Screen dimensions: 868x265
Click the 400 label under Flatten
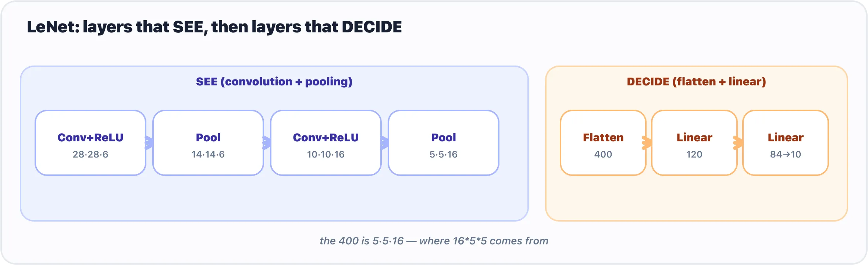tap(603, 154)
